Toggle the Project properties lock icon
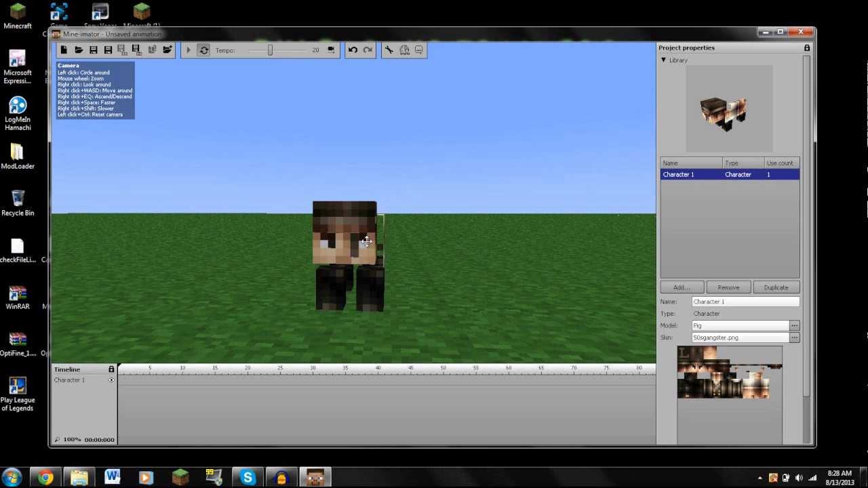 (x=807, y=48)
